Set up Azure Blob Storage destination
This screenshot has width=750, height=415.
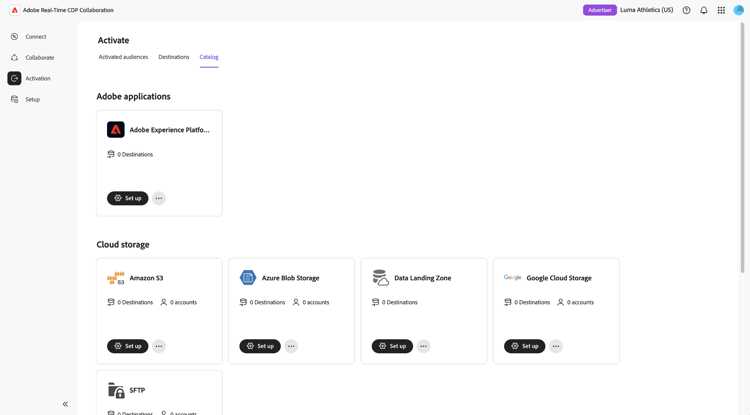(x=260, y=346)
